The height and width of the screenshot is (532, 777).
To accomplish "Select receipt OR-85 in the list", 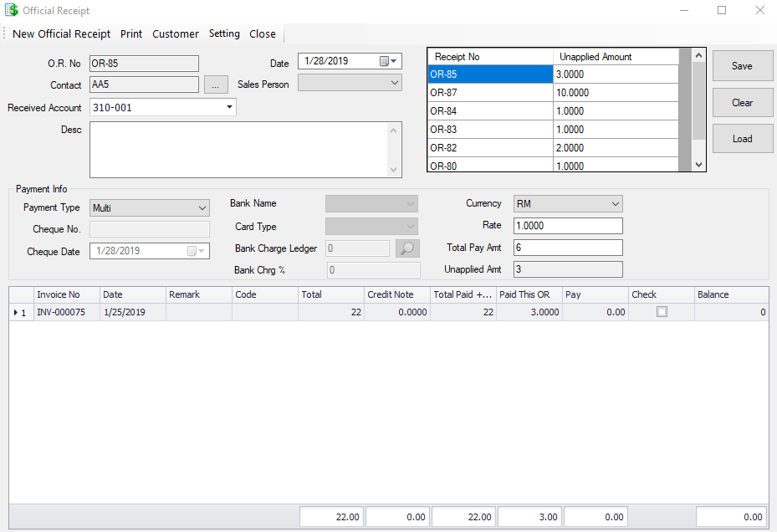I will (490, 74).
